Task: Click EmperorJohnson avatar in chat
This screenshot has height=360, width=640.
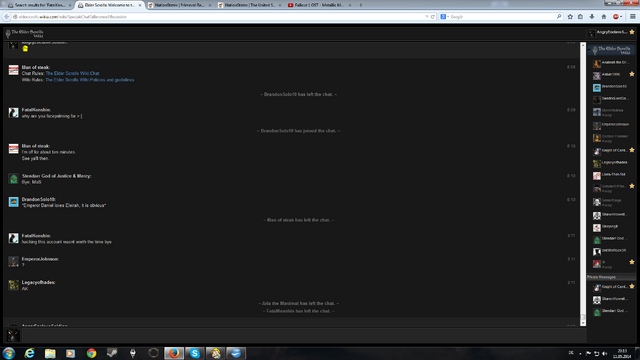Action: (x=13, y=262)
